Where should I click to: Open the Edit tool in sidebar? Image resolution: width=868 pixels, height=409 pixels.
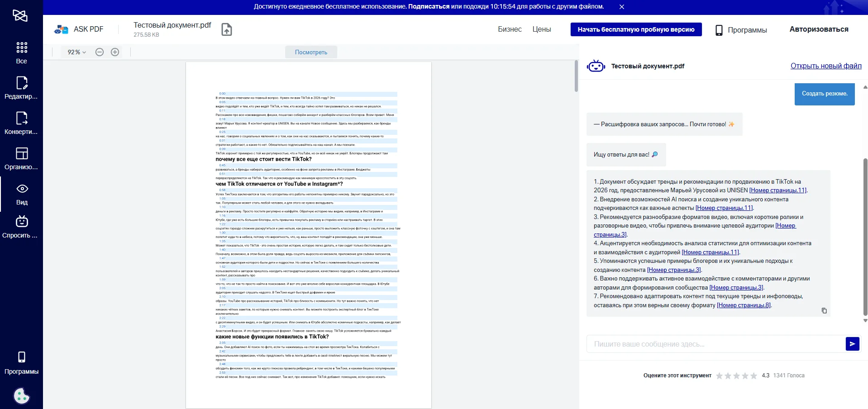(21, 88)
